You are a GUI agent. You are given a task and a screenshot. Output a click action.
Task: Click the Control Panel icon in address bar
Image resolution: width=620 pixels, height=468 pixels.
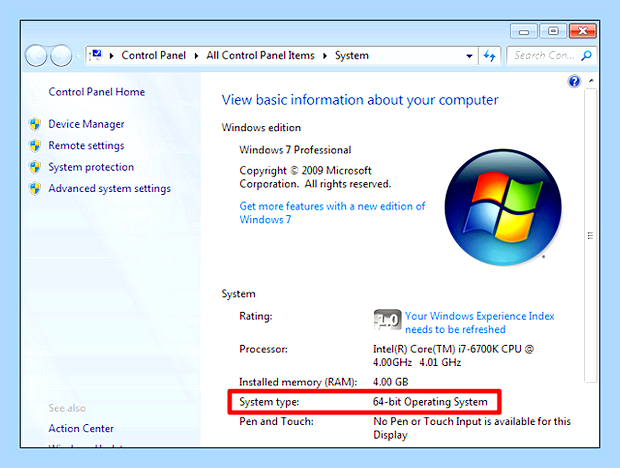tap(96, 55)
